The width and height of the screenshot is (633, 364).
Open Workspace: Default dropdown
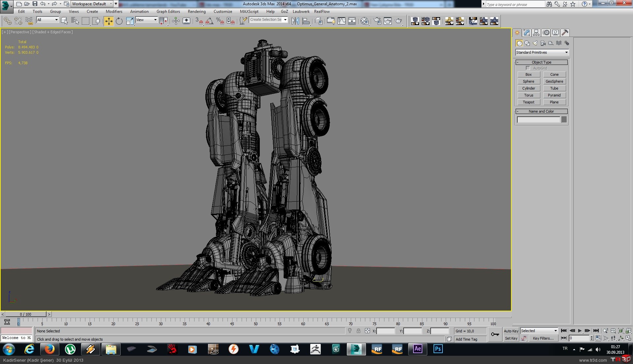point(92,4)
